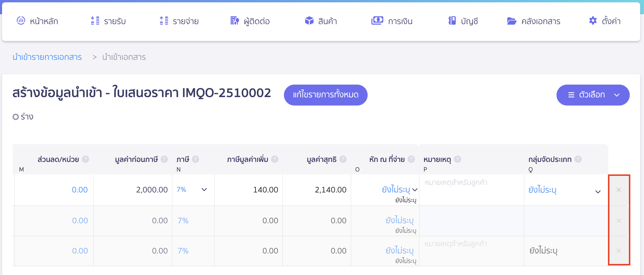Image resolution: width=644 pixels, height=275 pixels.
Task: Click the แก้ไขรายการทั้งหมด button
Action: coord(325,95)
